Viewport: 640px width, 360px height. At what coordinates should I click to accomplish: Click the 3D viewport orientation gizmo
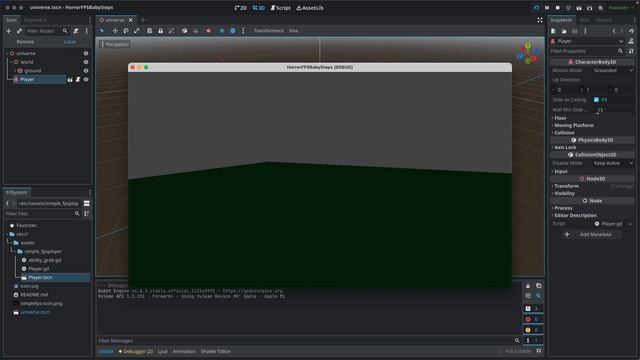[x=528, y=53]
